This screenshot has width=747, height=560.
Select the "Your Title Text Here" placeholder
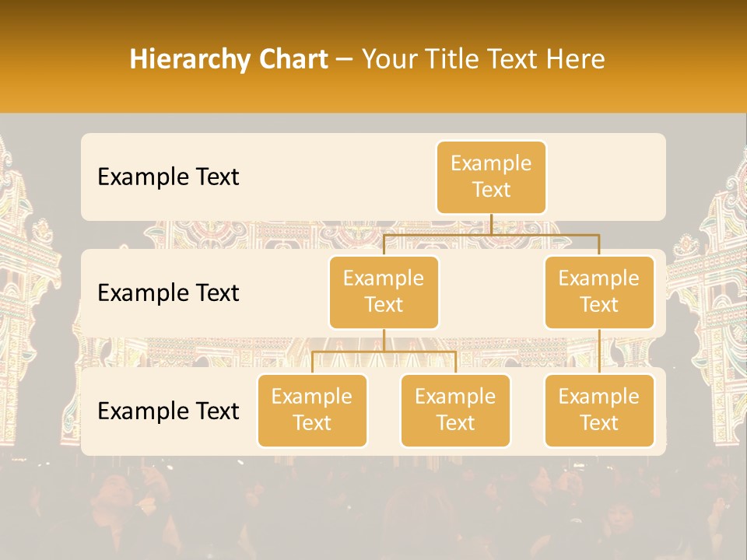tap(483, 59)
